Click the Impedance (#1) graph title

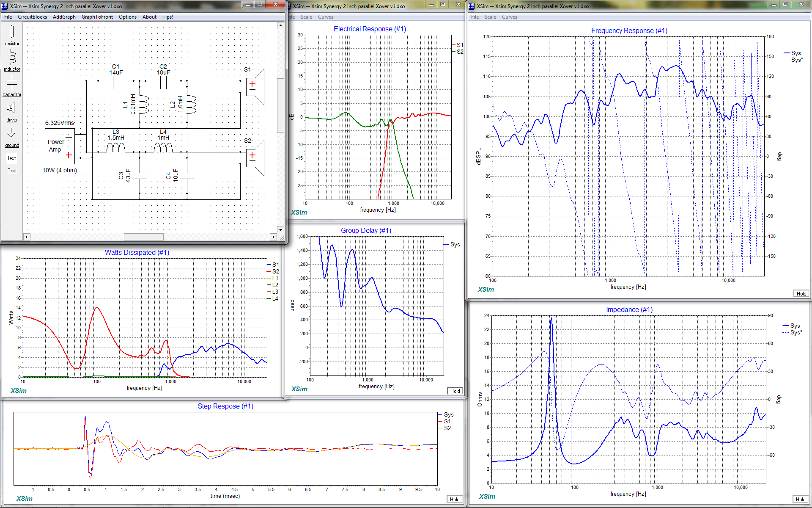(629, 309)
